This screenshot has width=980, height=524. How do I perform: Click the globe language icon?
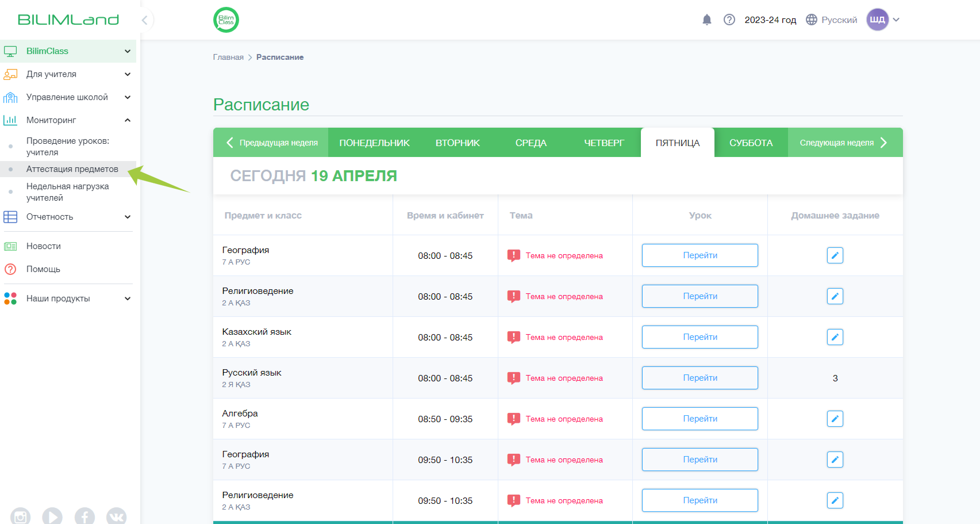click(812, 20)
